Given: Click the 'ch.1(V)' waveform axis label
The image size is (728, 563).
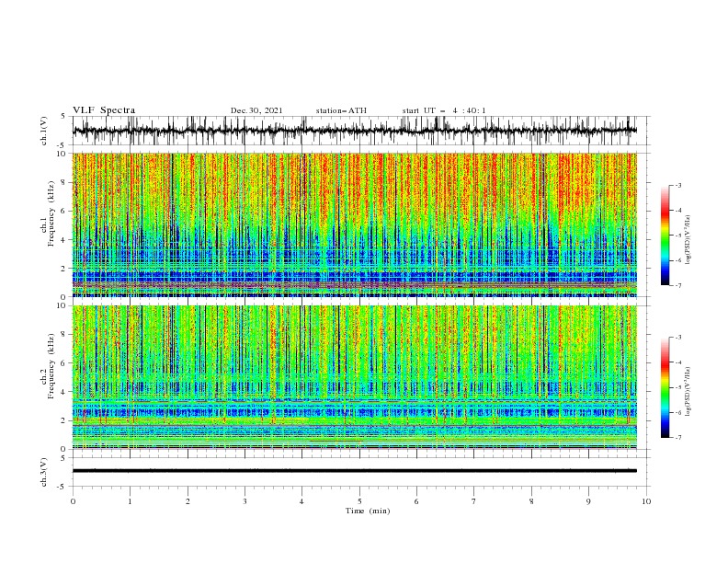Looking at the screenshot, I should tap(44, 131).
